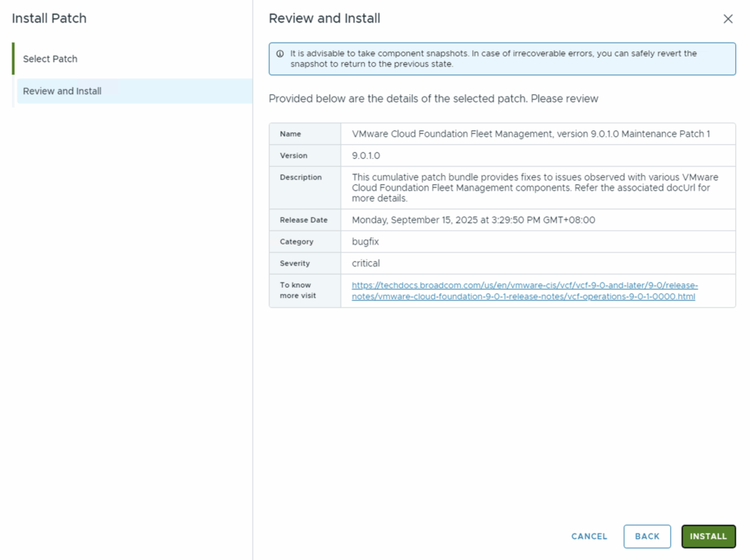Close the Install Patch dialog with X

(727, 19)
